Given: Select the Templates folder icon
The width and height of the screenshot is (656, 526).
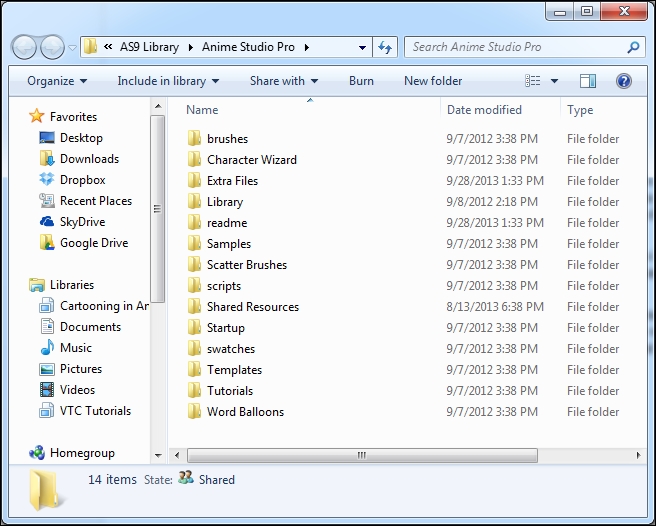Looking at the screenshot, I should (194, 369).
